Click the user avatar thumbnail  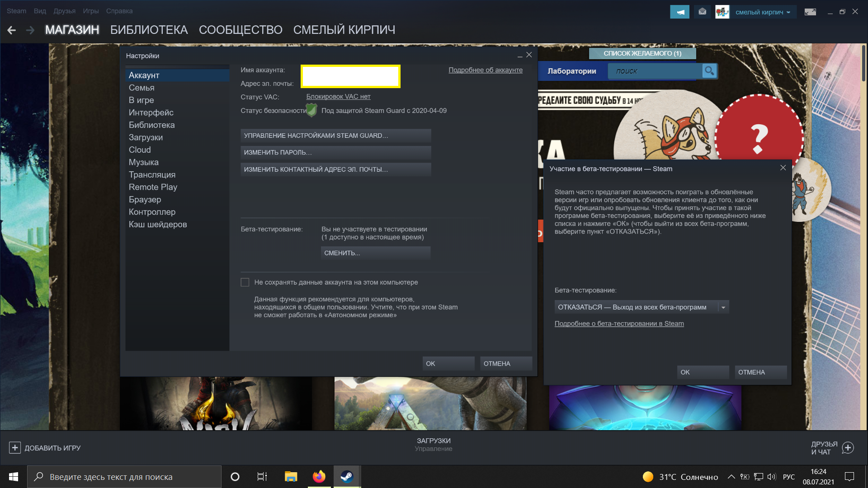[722, 12]
